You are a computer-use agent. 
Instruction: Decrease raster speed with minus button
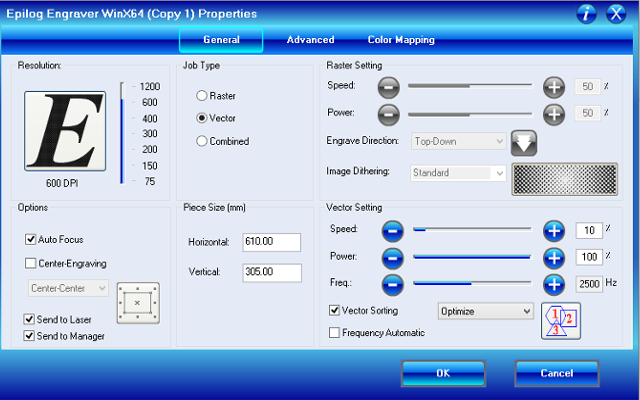pyautogui.click(x=388, y=87)
